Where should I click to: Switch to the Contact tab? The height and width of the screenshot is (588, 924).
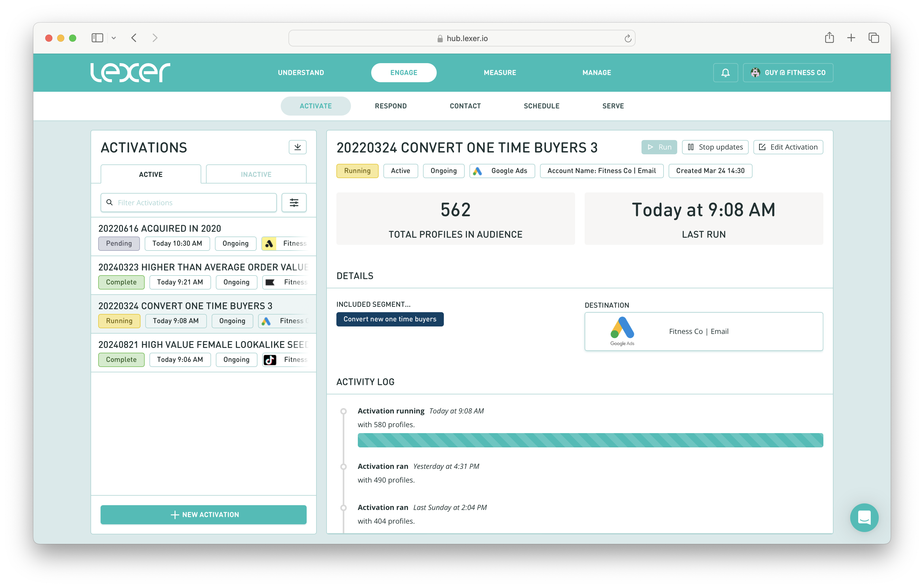(x=465, y=106)
